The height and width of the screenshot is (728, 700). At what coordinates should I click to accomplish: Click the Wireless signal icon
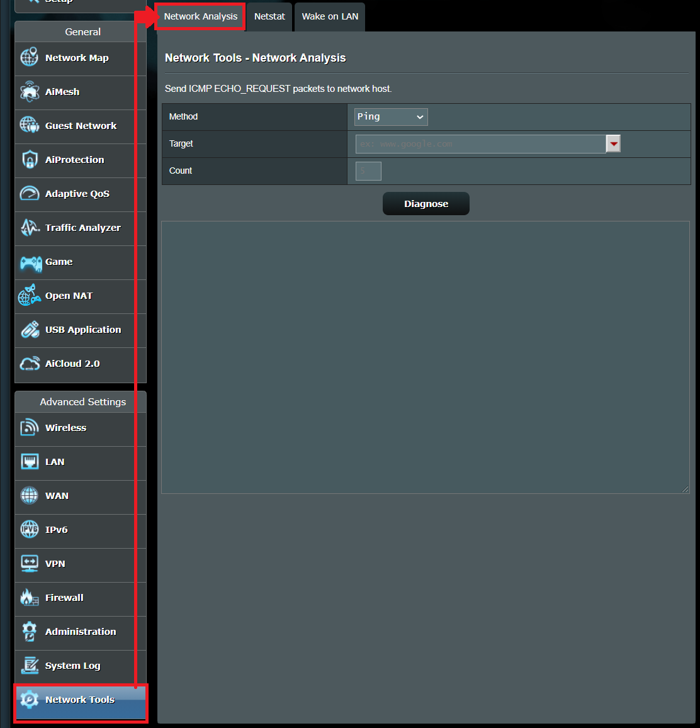[x=29, y=428]
